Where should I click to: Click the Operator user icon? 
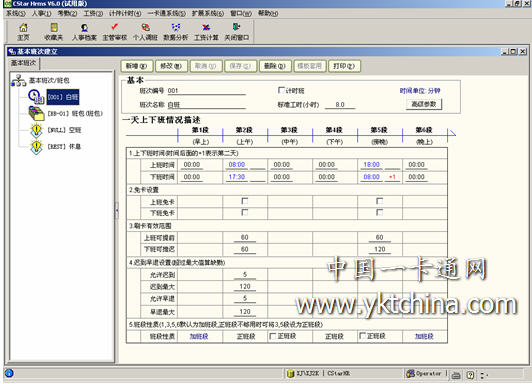click(x=411, y=373)
